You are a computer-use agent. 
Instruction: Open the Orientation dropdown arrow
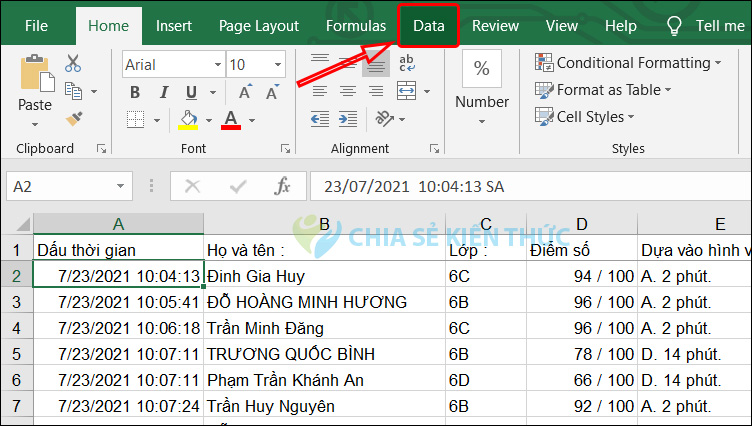(x=402, y=119)
